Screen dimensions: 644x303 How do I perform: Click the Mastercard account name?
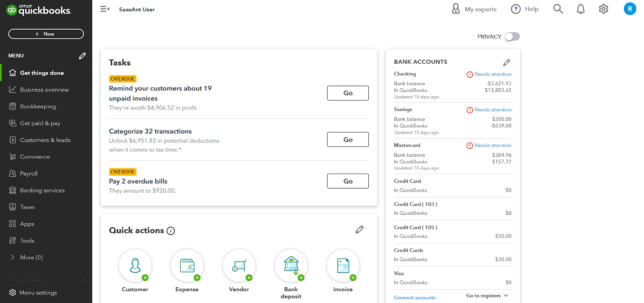(x=407, y=145)
